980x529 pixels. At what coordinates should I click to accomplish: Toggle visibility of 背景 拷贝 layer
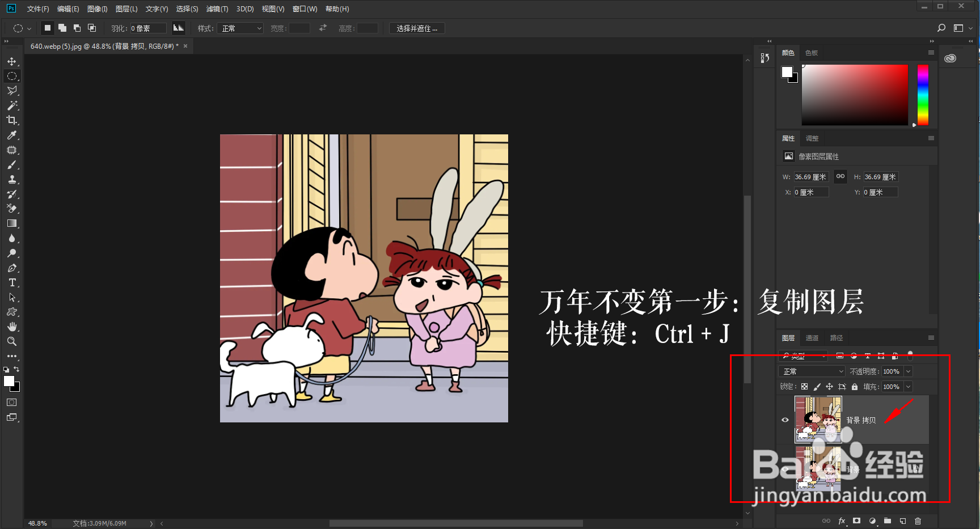pyautogui.click(x=785, y=420)
